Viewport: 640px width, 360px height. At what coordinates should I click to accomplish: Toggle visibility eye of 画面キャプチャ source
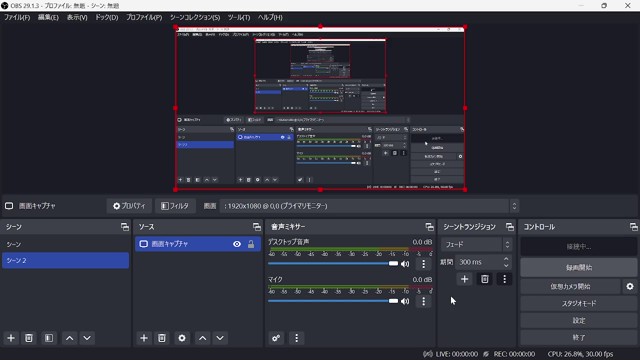click(237, 244)
